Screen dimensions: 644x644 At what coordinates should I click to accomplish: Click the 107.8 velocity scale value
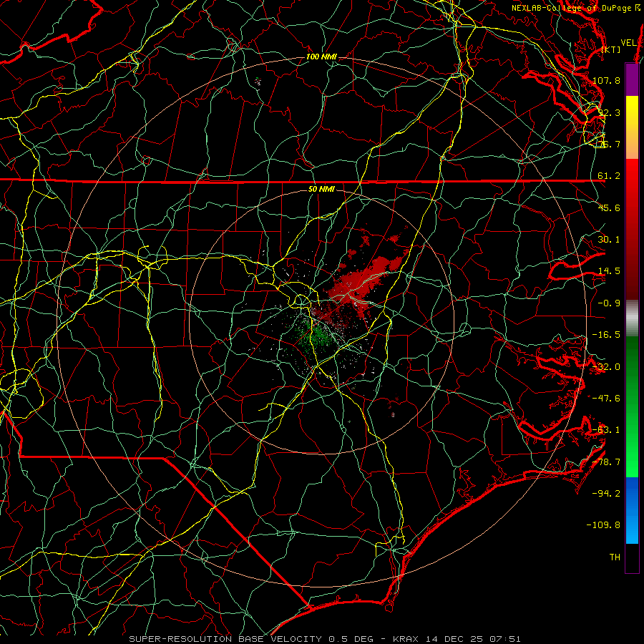[606, 80]
